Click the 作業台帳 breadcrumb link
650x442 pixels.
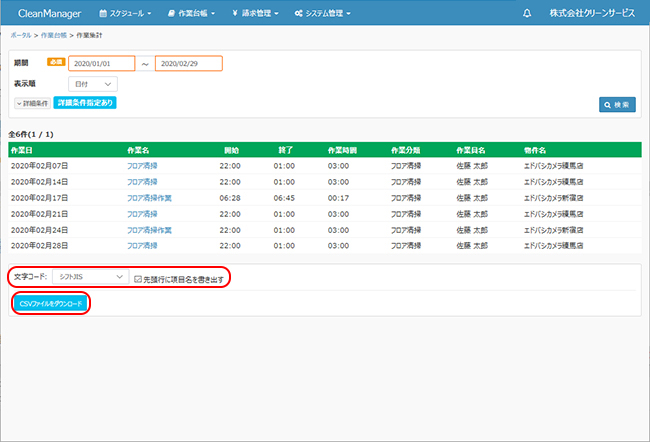pos(49,35)
